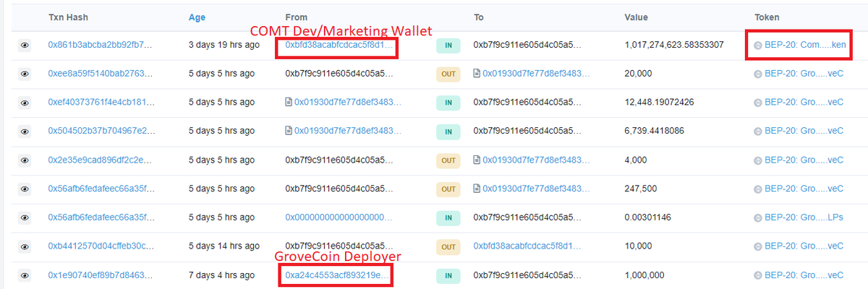Screen dimensions: 868x289
Task: Click the From column header
Action: click(297, 17)
